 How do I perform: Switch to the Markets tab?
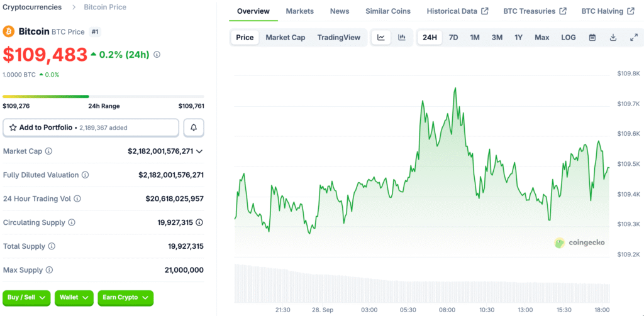pyautogui.click(x=299, y=11)
